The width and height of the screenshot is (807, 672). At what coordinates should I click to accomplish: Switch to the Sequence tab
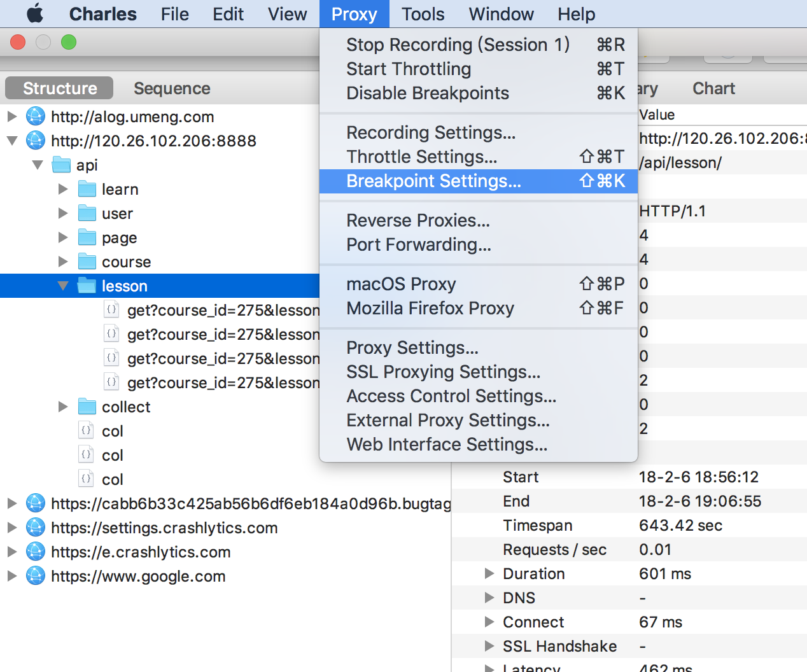coord(171,88)
